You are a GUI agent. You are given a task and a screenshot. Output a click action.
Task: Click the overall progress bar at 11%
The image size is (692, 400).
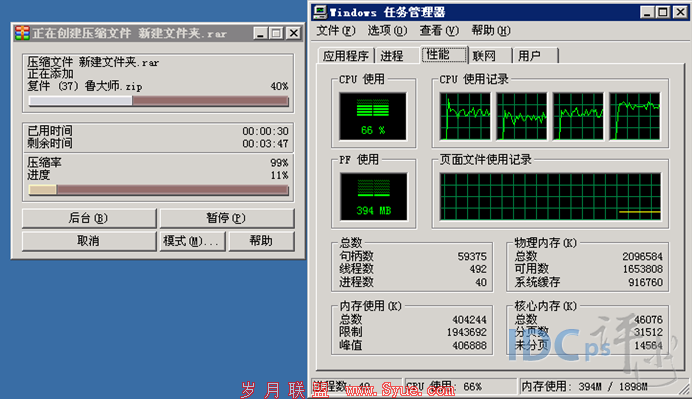point(158,190)
